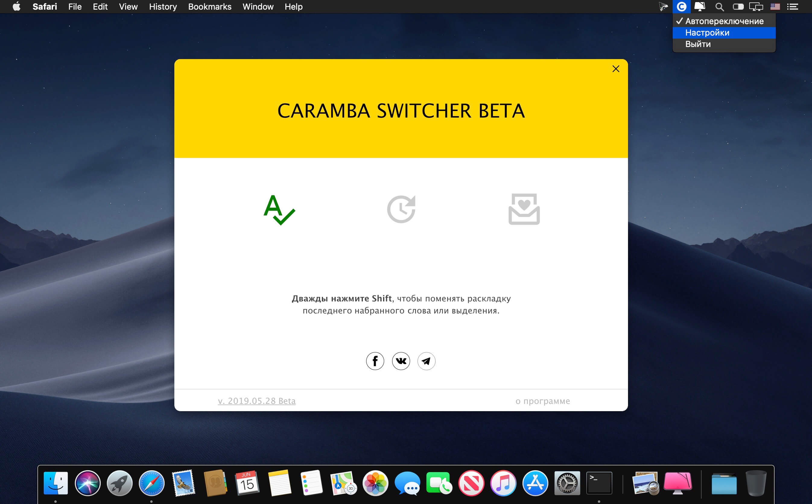812x504 pixels.
Task: Open the Facebook social link
Action: (375, 361)
